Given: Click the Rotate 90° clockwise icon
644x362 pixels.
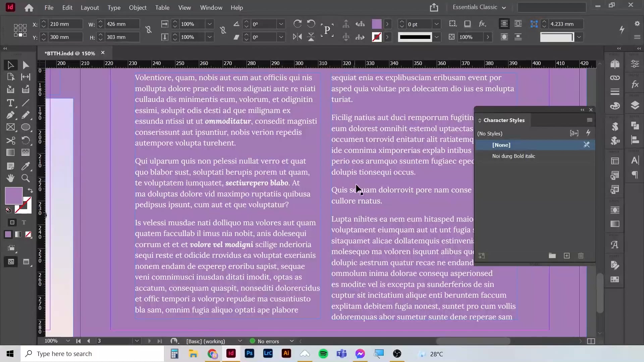Looking at the screenshot, I should 297,24.
